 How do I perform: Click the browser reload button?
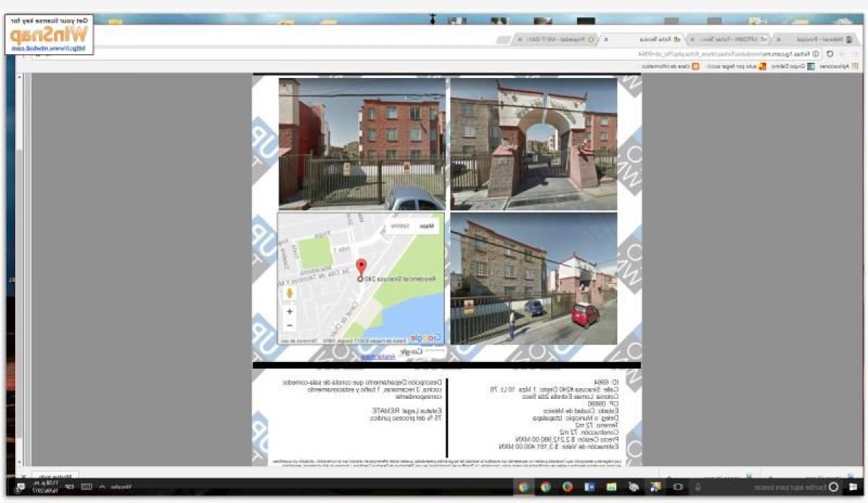point(830,54)
